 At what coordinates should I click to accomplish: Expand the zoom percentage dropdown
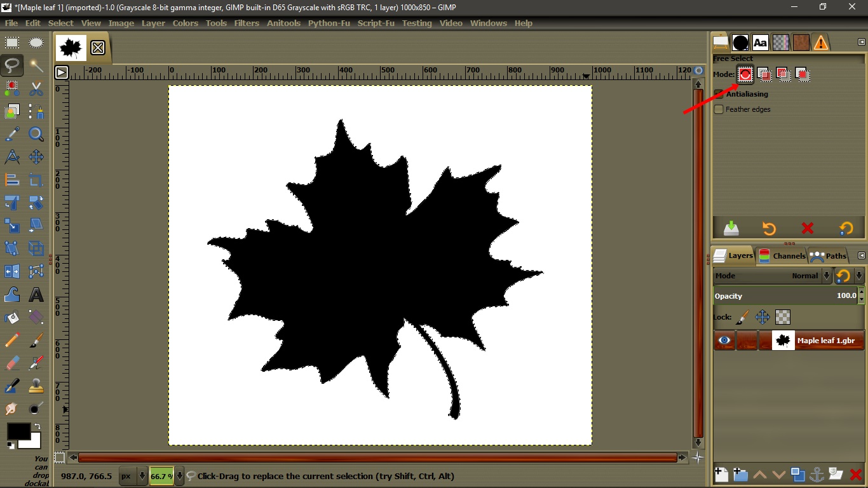coord(180,476)
